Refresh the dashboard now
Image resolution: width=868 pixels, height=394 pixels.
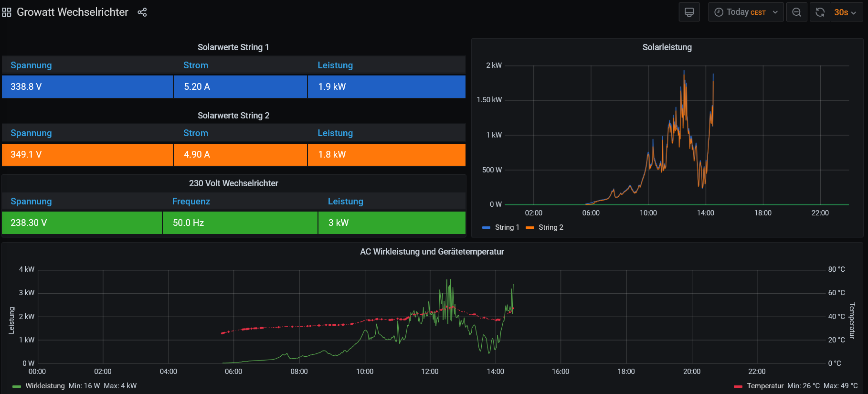(x=820, y=12)
